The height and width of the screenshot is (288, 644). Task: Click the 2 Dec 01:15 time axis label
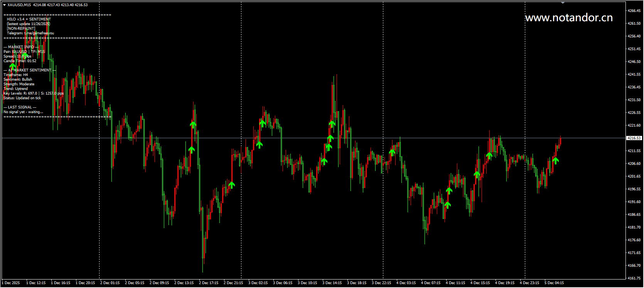coord(110,283)
